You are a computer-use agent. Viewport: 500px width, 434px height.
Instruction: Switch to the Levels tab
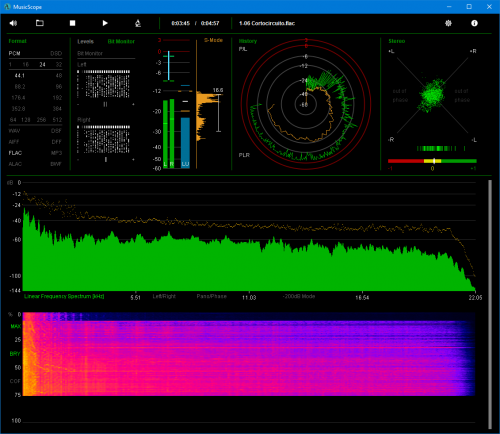(85, 41)
